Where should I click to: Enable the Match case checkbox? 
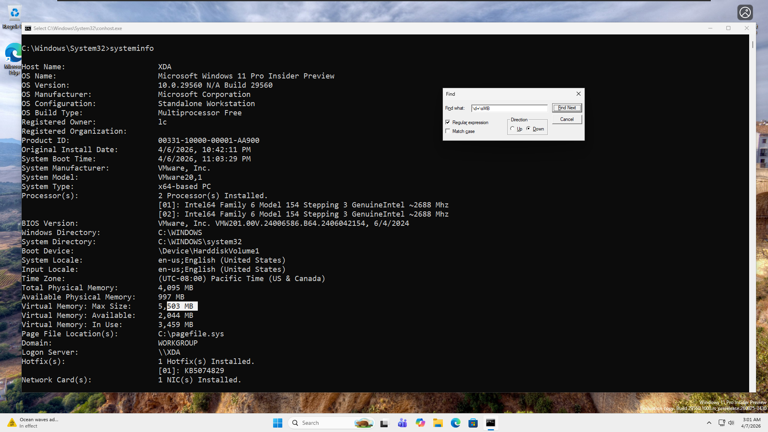pos(448,131)
